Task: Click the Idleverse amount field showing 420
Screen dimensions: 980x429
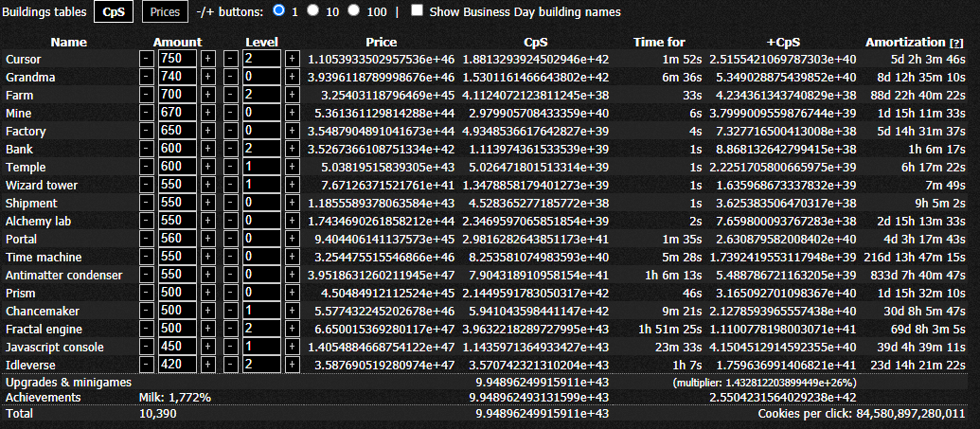Action: [x=177, y=366]
